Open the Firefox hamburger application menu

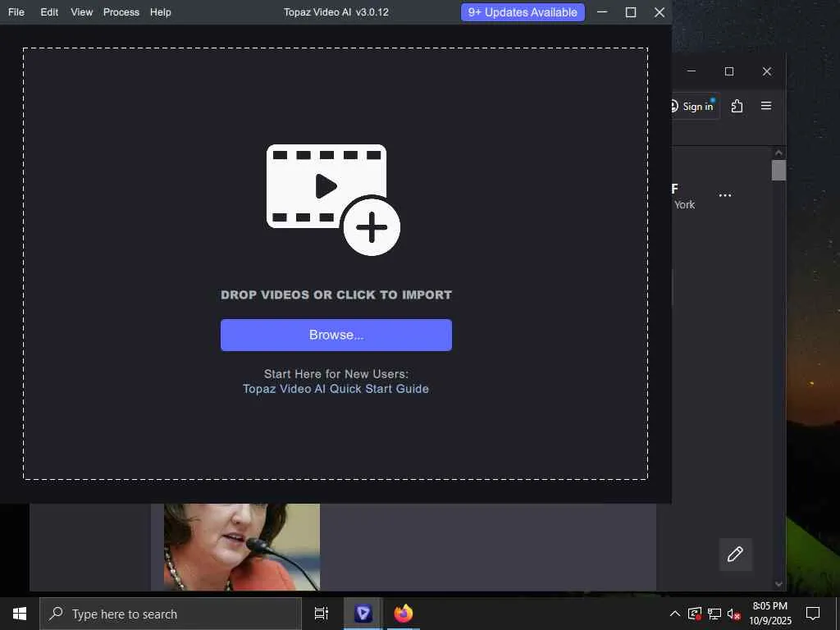[766, 106]
